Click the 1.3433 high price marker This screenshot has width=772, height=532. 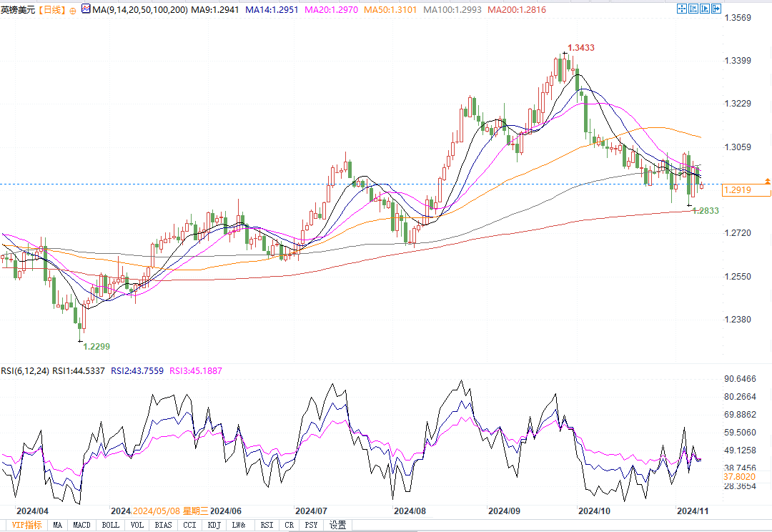tap(581, 48)
